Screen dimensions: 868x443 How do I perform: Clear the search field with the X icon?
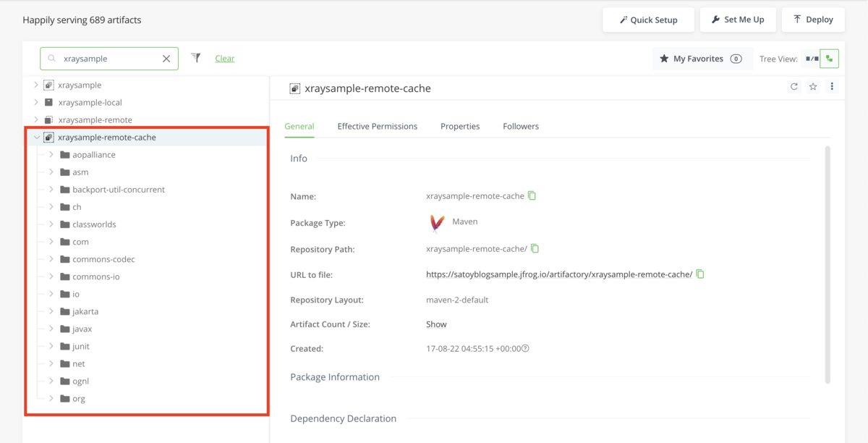tap(166, 59)
